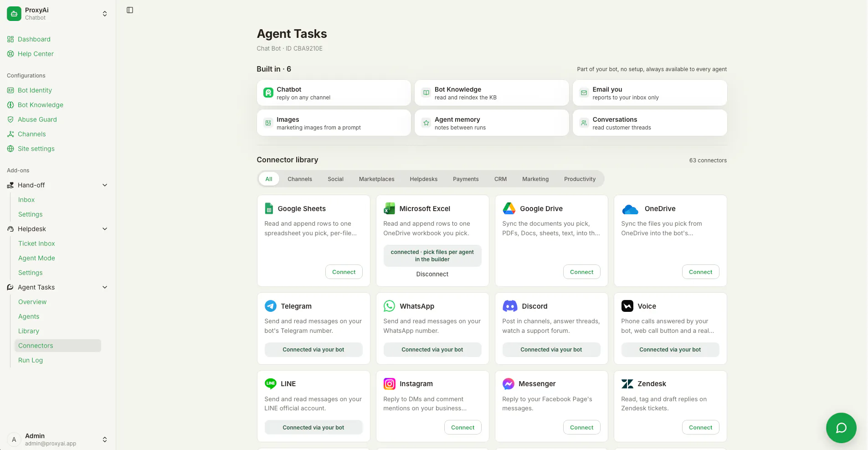The image size is (868, 450).
Task: Collapse the Agent Tasks section chevron
Action: (x=105, y=287)
